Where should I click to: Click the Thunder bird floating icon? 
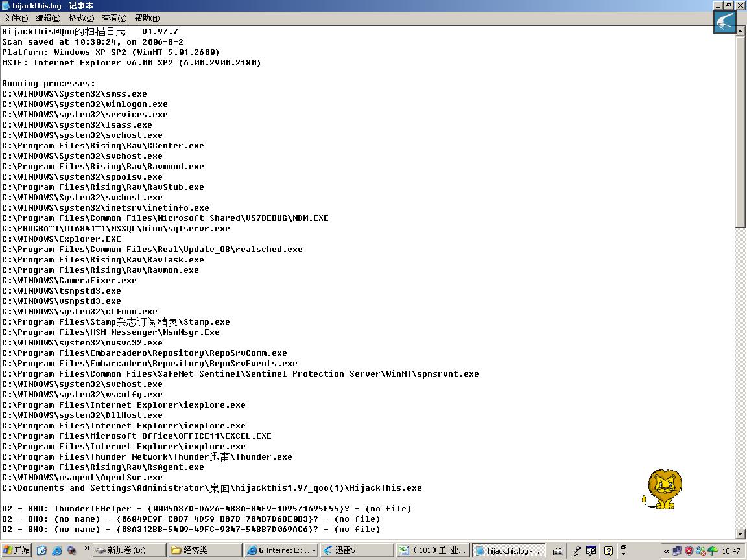tap(724, 22)
